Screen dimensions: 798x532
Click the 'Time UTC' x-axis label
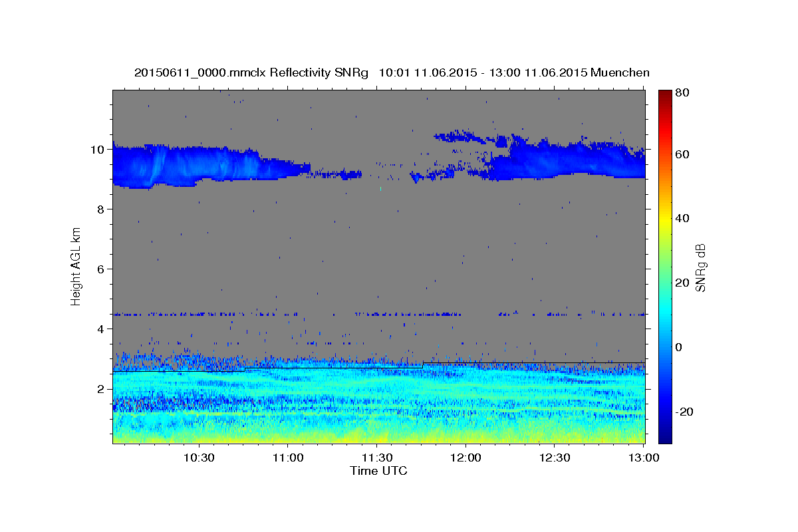tap(378, 471)
